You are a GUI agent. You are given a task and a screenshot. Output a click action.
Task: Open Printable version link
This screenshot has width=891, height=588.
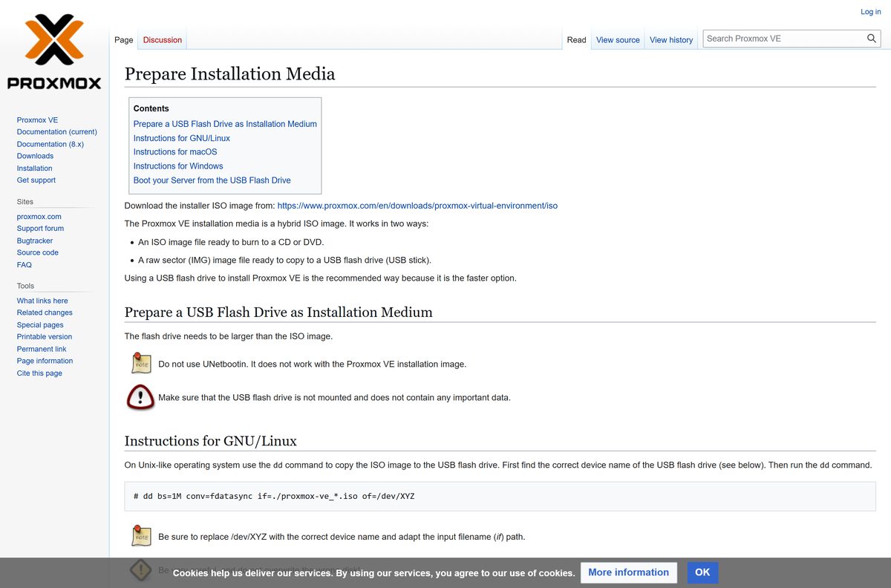tap(45, 337)
